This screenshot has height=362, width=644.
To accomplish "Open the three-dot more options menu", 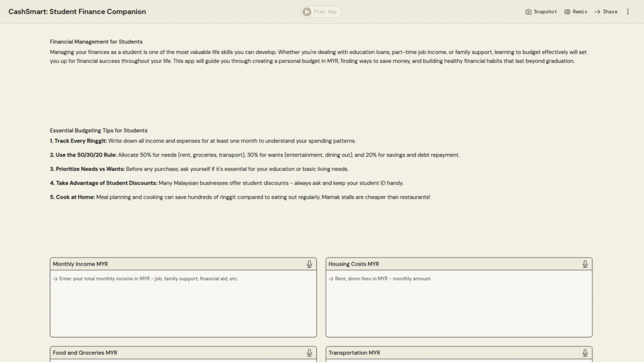I will (628, 12).
